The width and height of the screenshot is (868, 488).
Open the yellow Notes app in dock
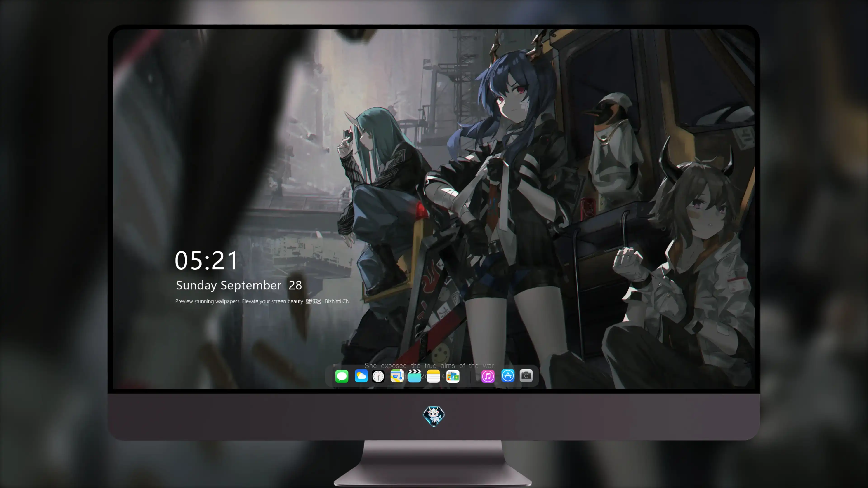point(433,376)
